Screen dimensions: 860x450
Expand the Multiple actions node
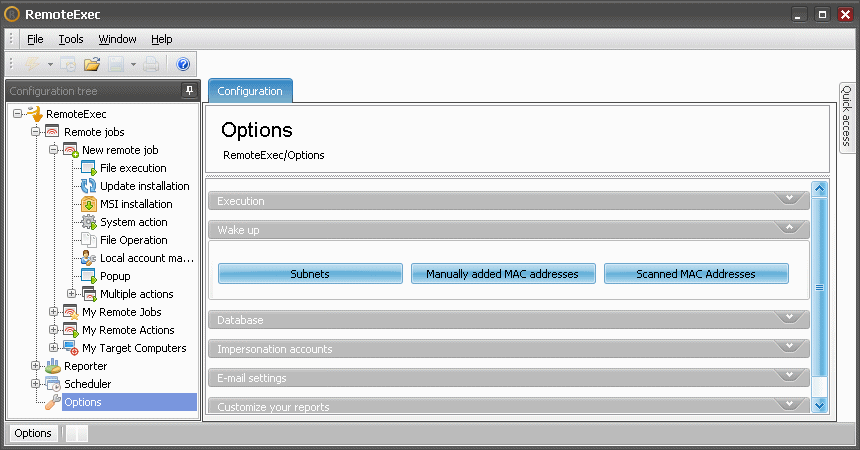coord(71,294)
